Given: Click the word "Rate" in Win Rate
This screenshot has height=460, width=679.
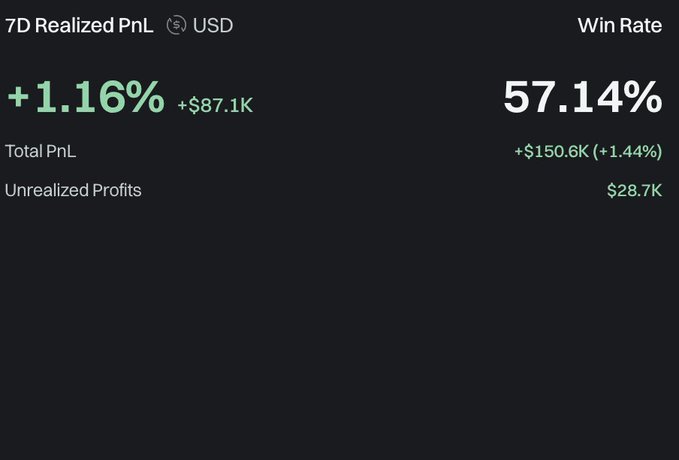Looking at the screenshot, I should pyautogui.click(x=641, y=25).
